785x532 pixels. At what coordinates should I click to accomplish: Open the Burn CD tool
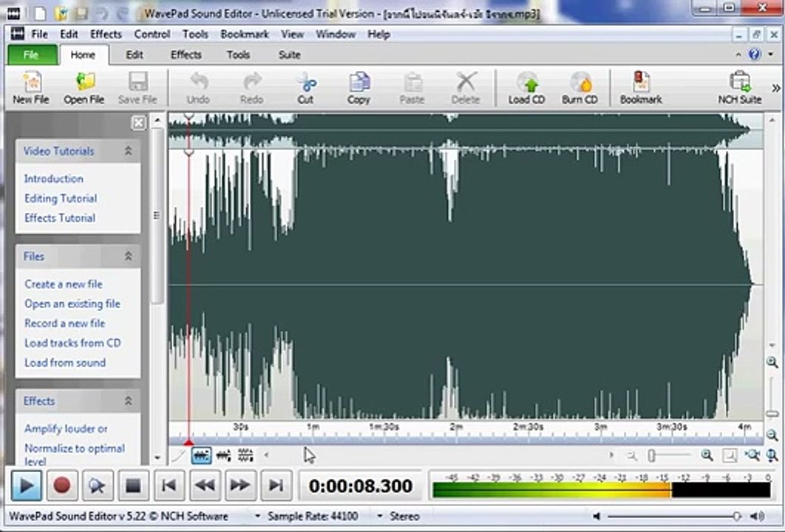[x=580, y=88]
